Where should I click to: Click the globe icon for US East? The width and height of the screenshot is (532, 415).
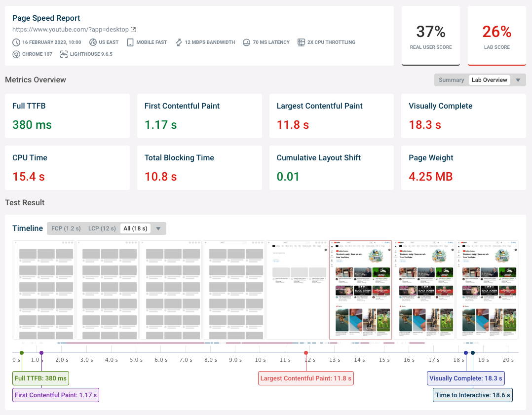click(93, 42)
